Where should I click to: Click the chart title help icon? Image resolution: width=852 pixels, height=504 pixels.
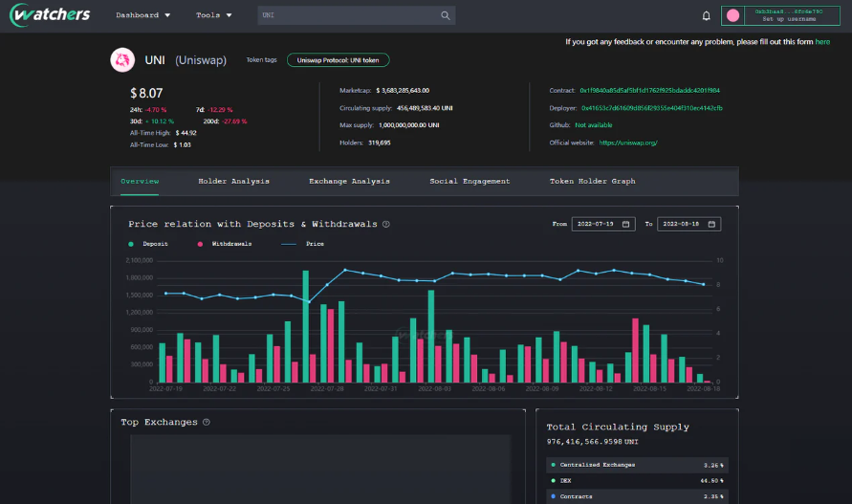coord(385,224)
